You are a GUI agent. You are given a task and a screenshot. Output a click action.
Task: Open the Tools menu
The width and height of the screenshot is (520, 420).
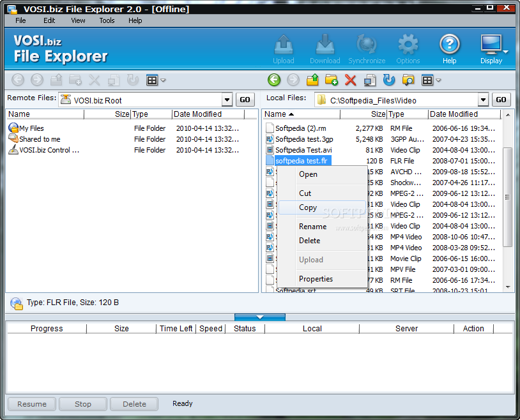click(107, 20)
